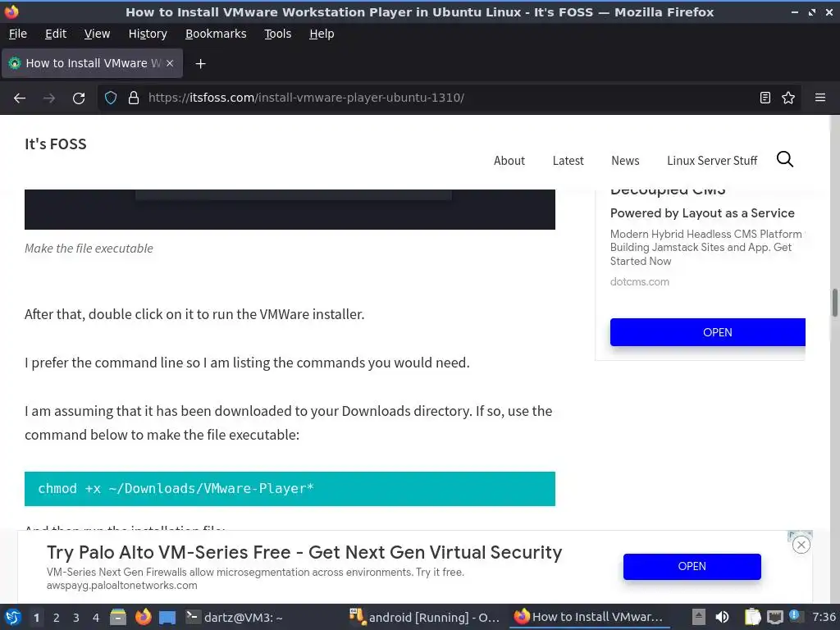The height and width of the screenshot is (630, 840).
Task: Click the Firefox taskbar window entry
Action: tap(589, 617)
